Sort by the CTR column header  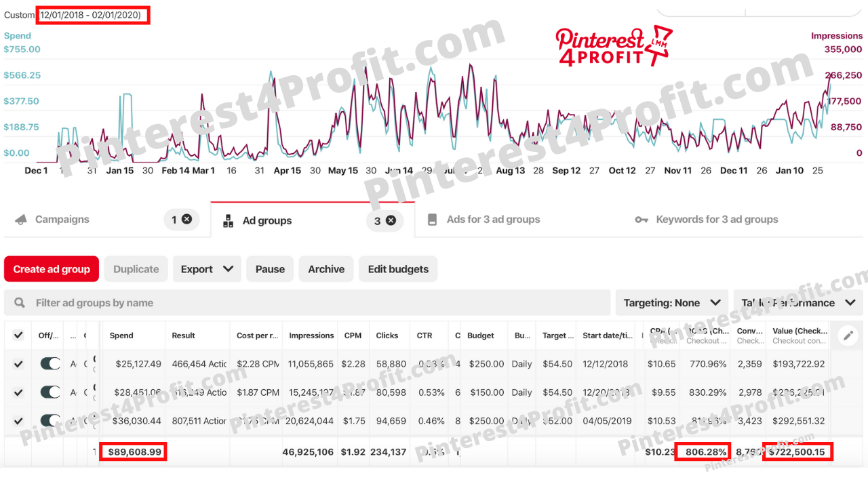(x=425, y=335)
